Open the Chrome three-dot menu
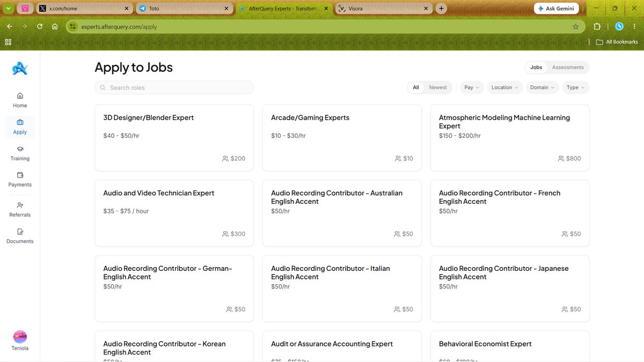Image resolution: width=644 pixels, height=362 pixels. 635,26
